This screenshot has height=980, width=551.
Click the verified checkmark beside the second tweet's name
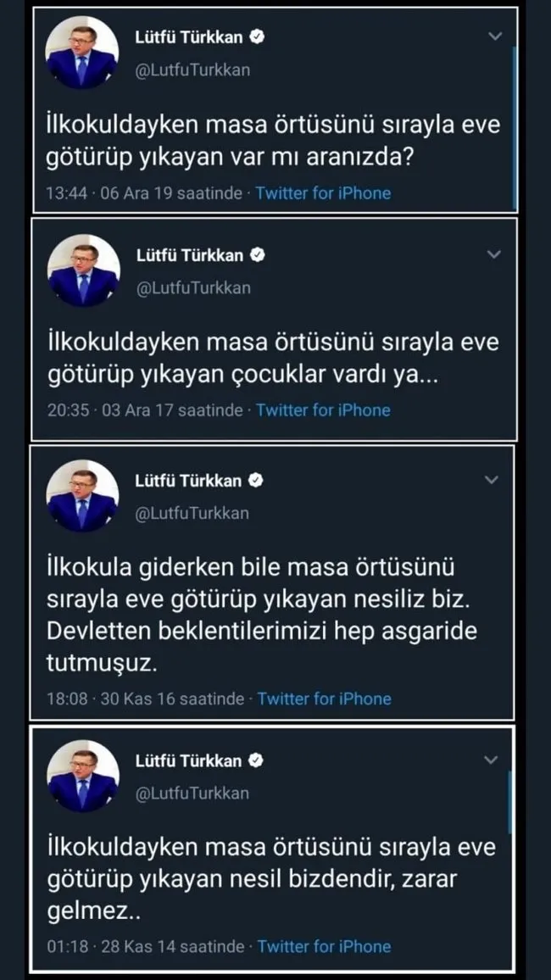pos(256,254)
